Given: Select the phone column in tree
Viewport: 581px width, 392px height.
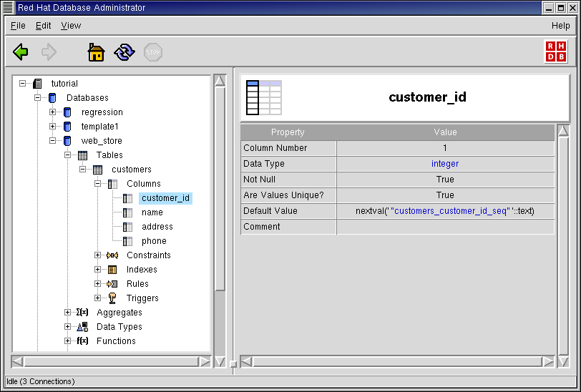Looking at the screenshot, I should [154, 241].
